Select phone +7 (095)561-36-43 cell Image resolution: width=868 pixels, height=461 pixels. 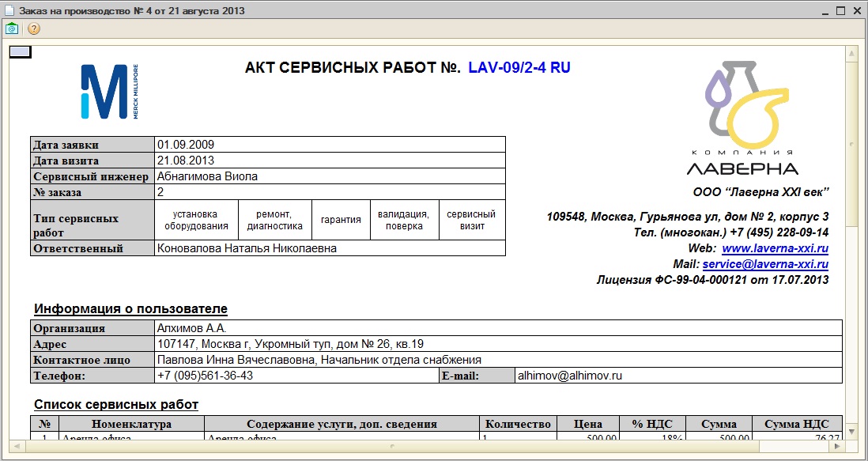[x=296, y=376]
